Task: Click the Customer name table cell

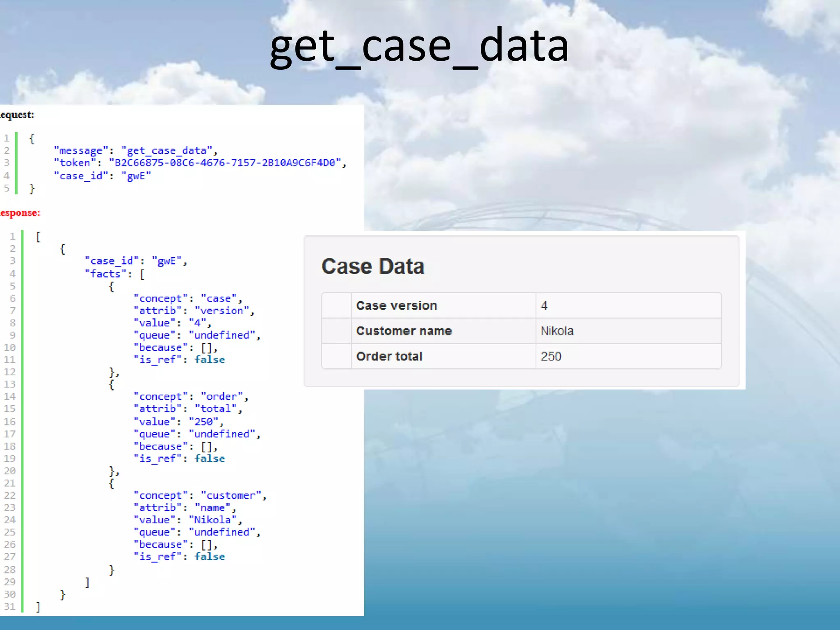Action: click(x=443, y=331)
